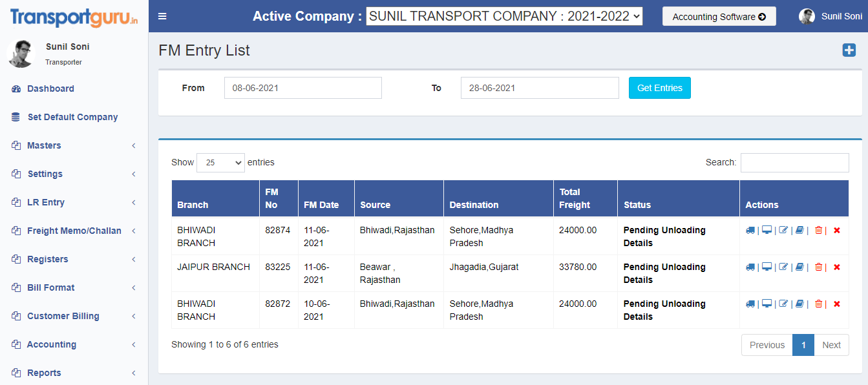Screen dimensions: 868x385
Task: Delete FM 83225 using trash icon
Action: pos(818,267)
